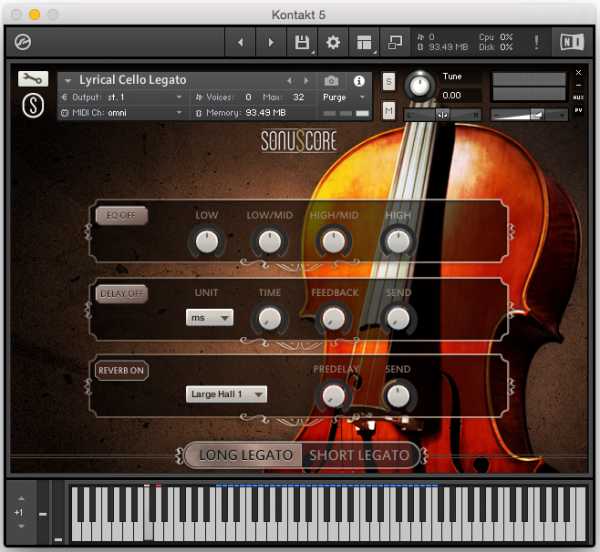Toggle PV view button
The width and height of the screenshot is (600, 552).
579,110
